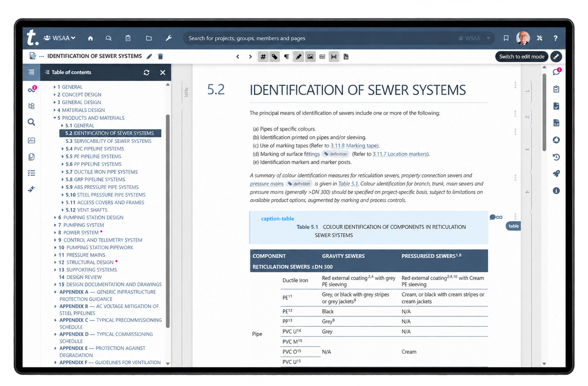Open the help question mark icon

click(555, 38)
